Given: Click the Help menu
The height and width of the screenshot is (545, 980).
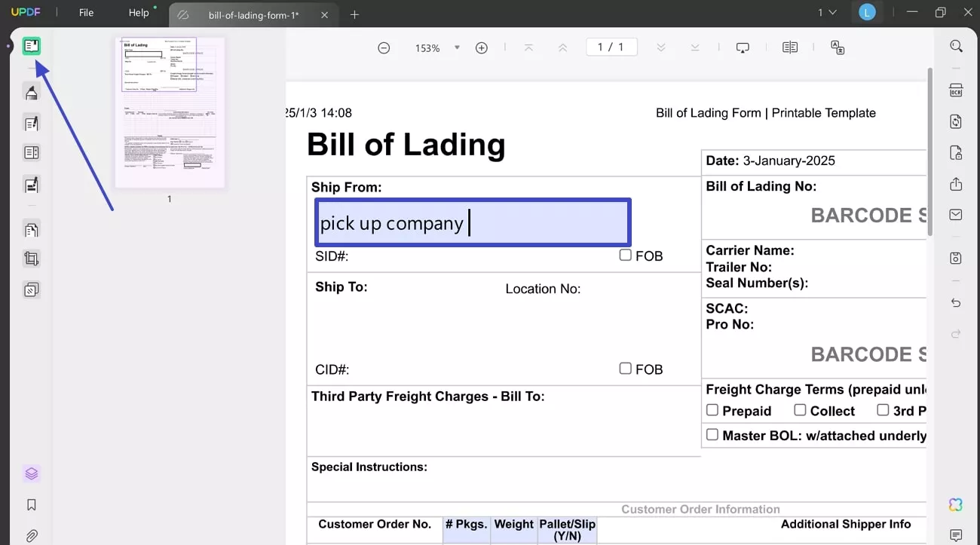Looking at the screenshot, I should point(139,12).
